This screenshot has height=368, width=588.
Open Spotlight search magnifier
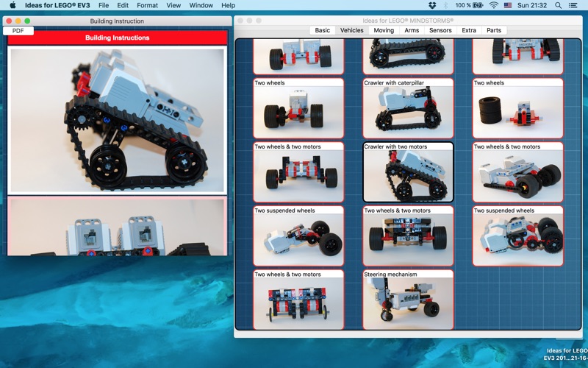558,5
